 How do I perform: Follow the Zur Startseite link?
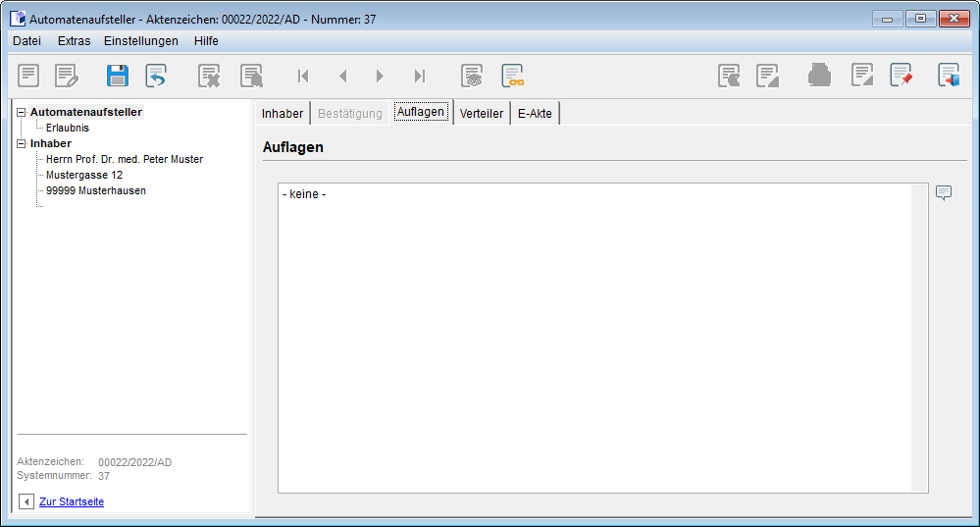(x=72, y=501)
